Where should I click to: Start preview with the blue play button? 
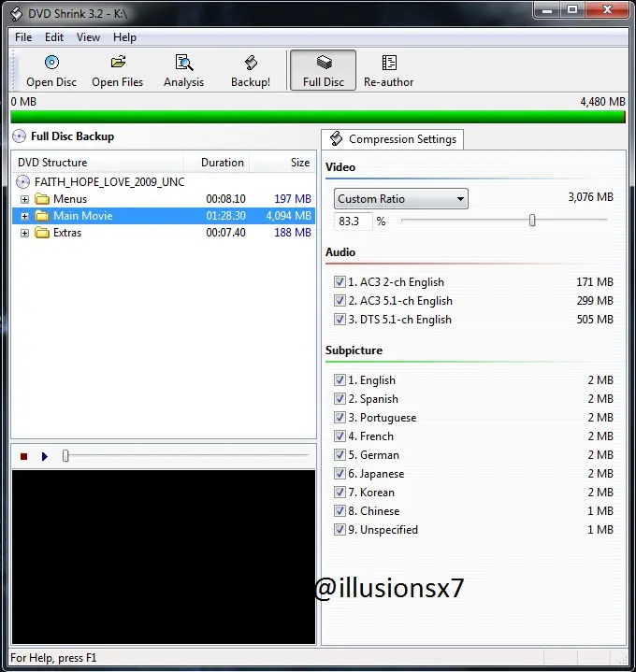click(x=45, y=456)
